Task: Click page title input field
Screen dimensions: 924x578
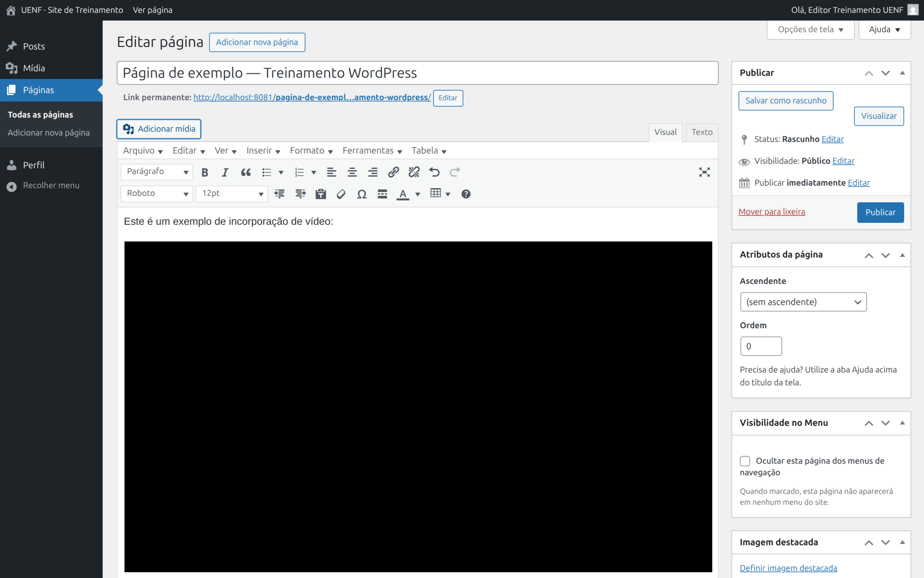Action: tap(417, 73)
